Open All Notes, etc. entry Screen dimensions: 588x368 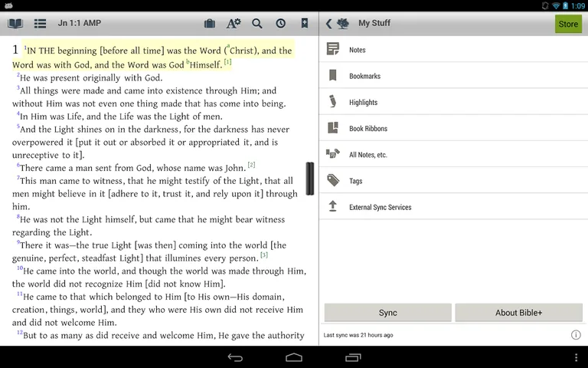coord(453,155)
